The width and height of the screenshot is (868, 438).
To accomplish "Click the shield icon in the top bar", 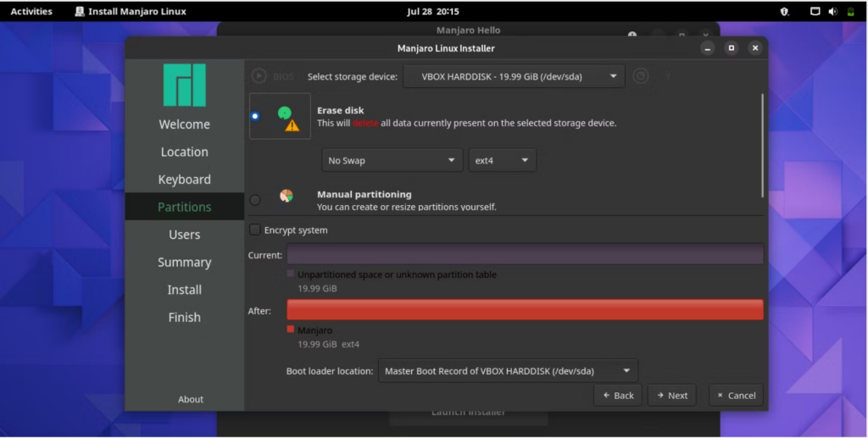I will (784, 11).
